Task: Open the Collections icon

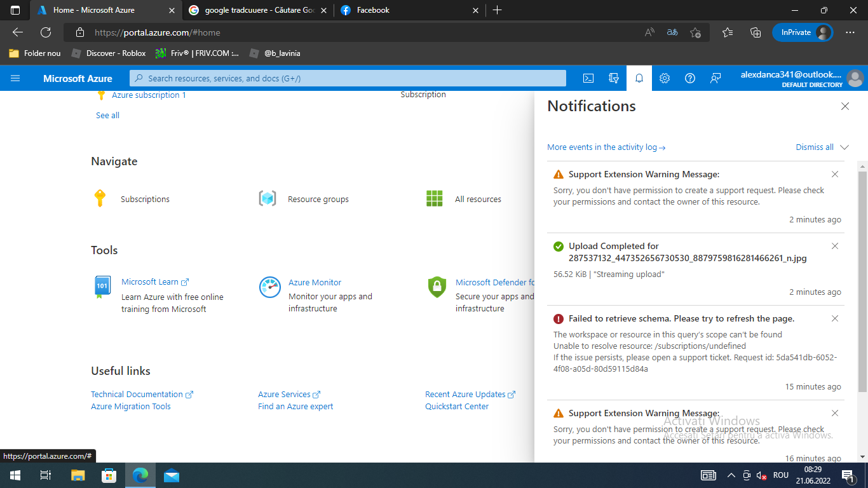Action: pyautogui.click(x=756, y=32)
